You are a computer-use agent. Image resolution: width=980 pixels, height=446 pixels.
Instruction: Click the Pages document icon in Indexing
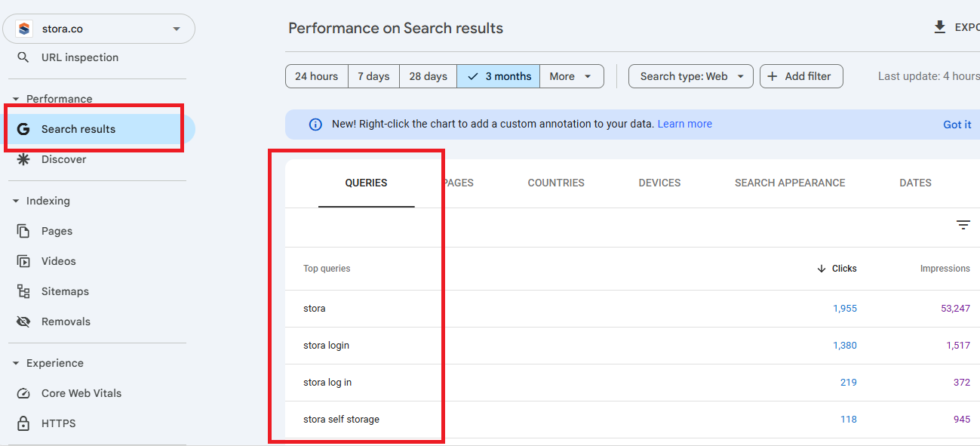point(23,231)
